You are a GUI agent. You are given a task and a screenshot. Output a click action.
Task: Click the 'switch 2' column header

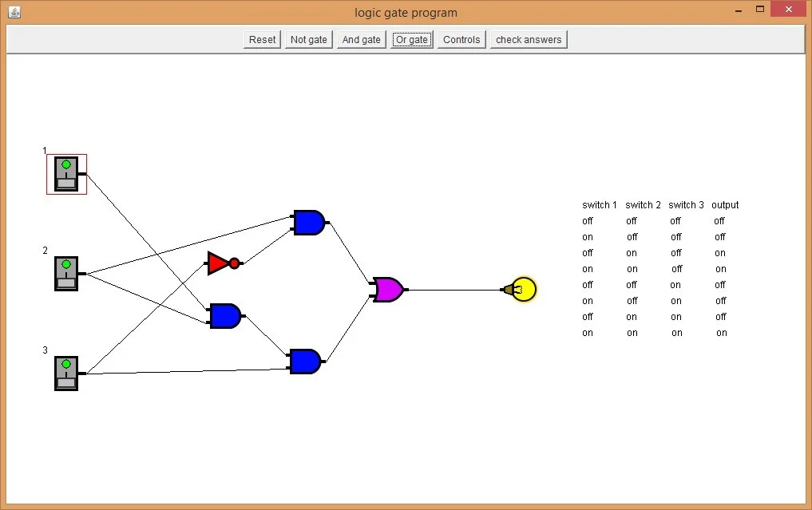click(644, 205)
